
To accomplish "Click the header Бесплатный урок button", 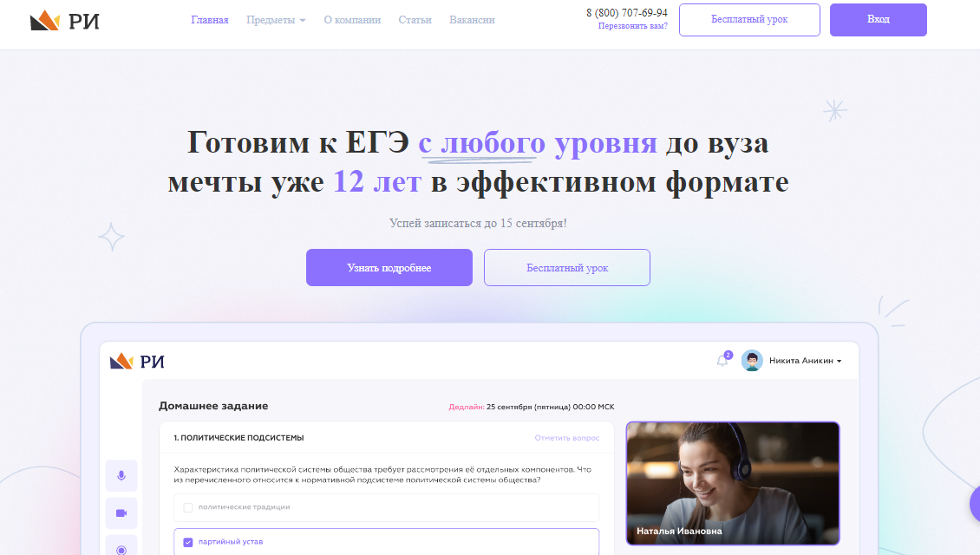I will tap(749, 19).
